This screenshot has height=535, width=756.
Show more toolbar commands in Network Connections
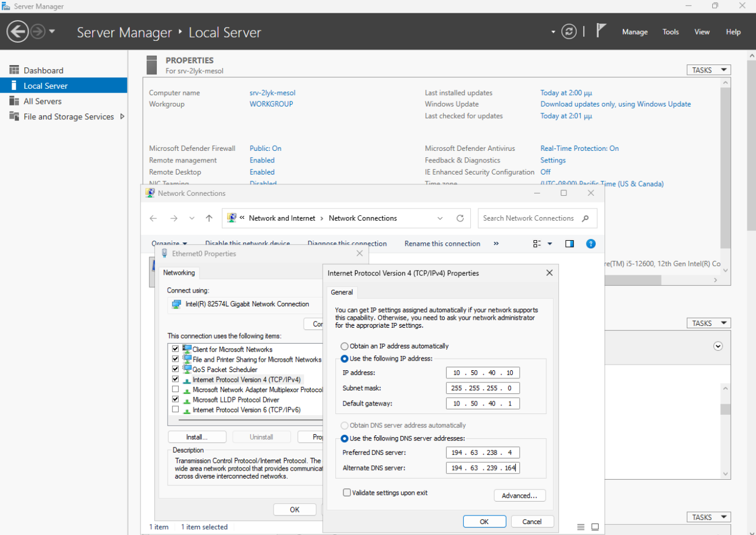[496, 244]
